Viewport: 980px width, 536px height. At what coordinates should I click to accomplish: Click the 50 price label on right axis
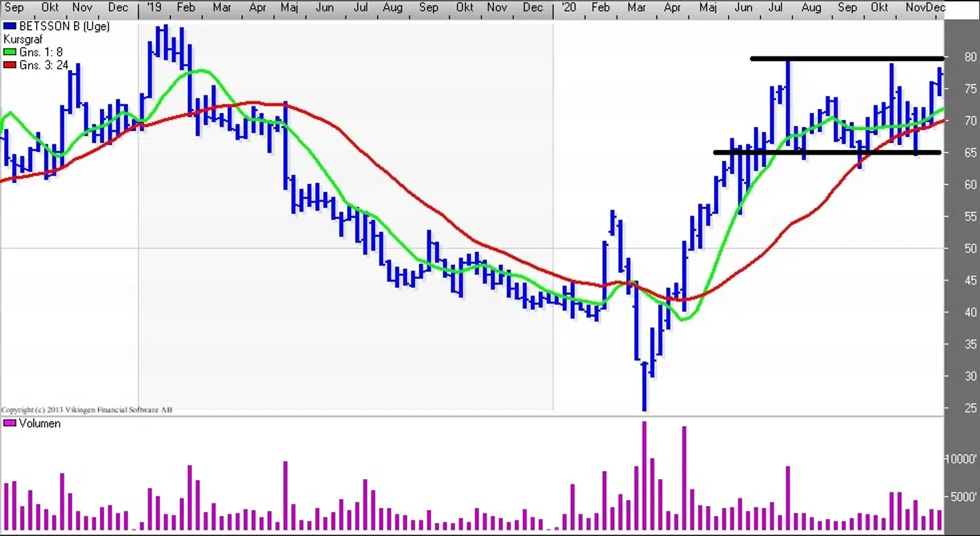(969, 249)
